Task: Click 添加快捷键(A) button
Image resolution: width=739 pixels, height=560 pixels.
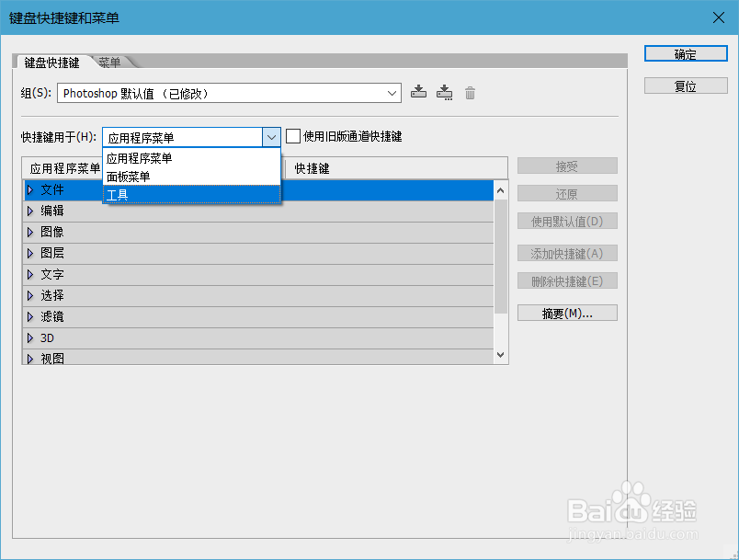Action: [567, 254]
